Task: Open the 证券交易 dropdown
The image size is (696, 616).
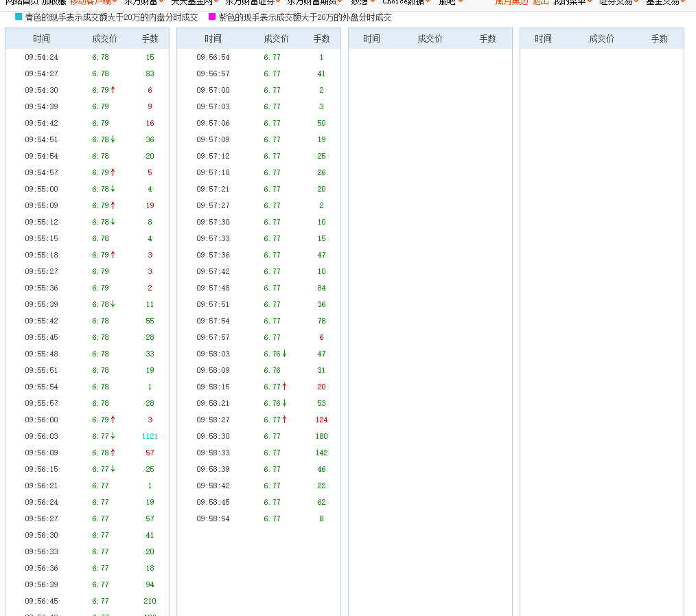Action: [619, 2]
